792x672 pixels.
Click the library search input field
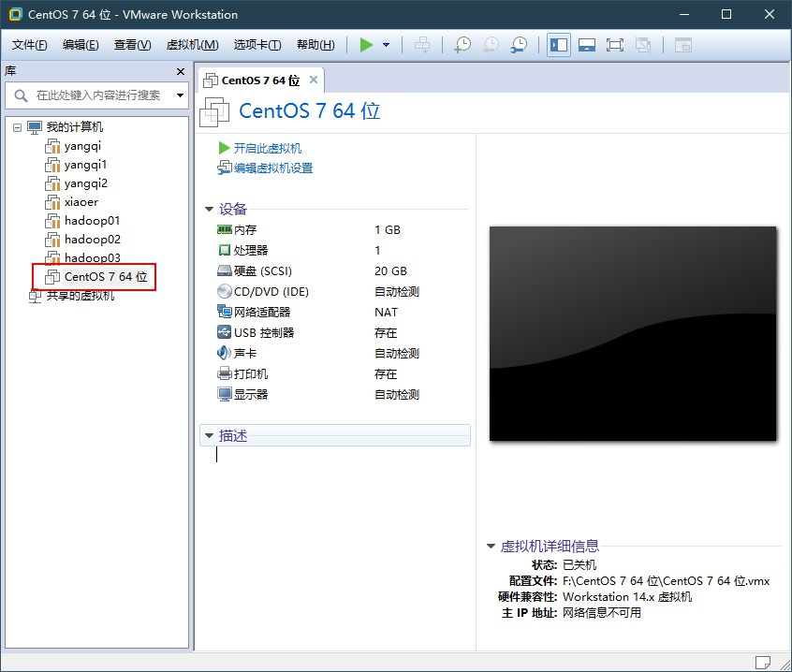tap(96, 95)
